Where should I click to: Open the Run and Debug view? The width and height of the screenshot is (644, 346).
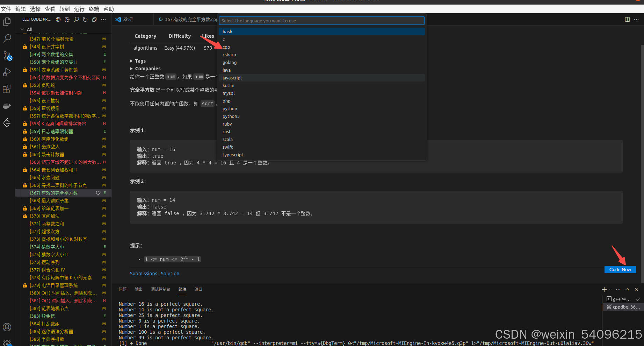click(7, 72)
